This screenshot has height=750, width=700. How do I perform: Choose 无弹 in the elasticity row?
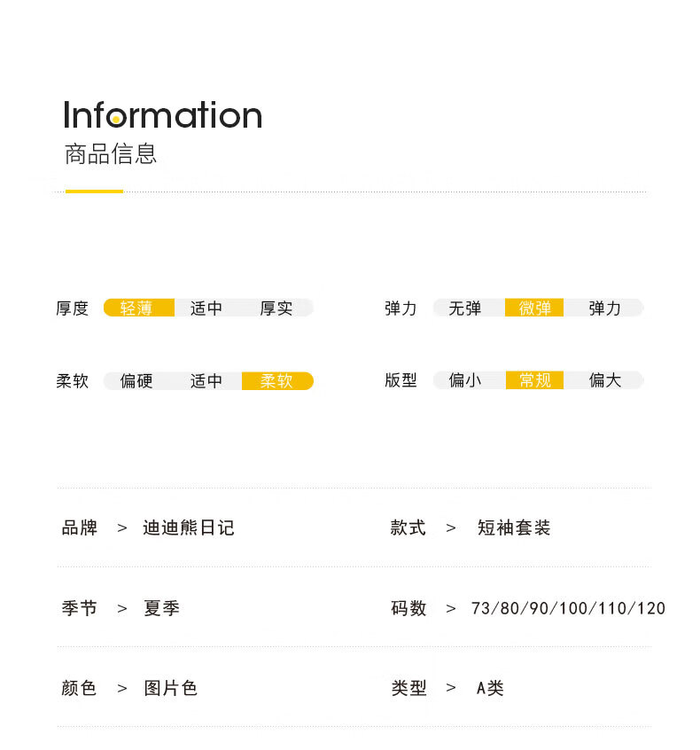coord(465,308)
